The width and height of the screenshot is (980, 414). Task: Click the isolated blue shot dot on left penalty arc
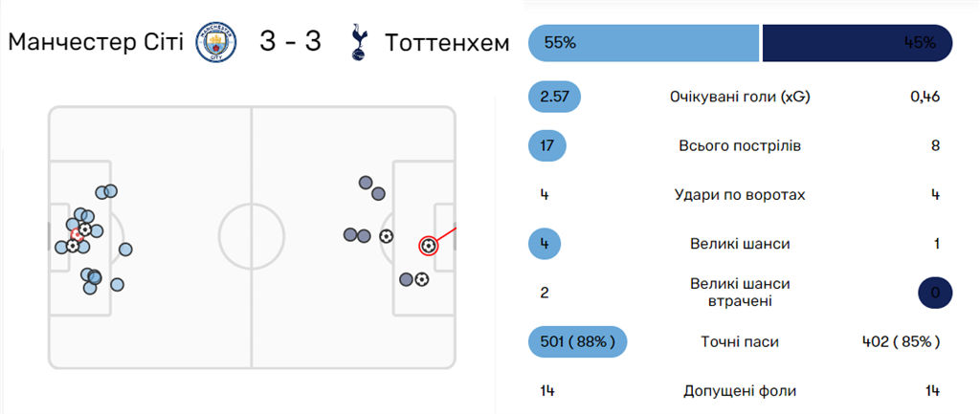tap(125, 250)
